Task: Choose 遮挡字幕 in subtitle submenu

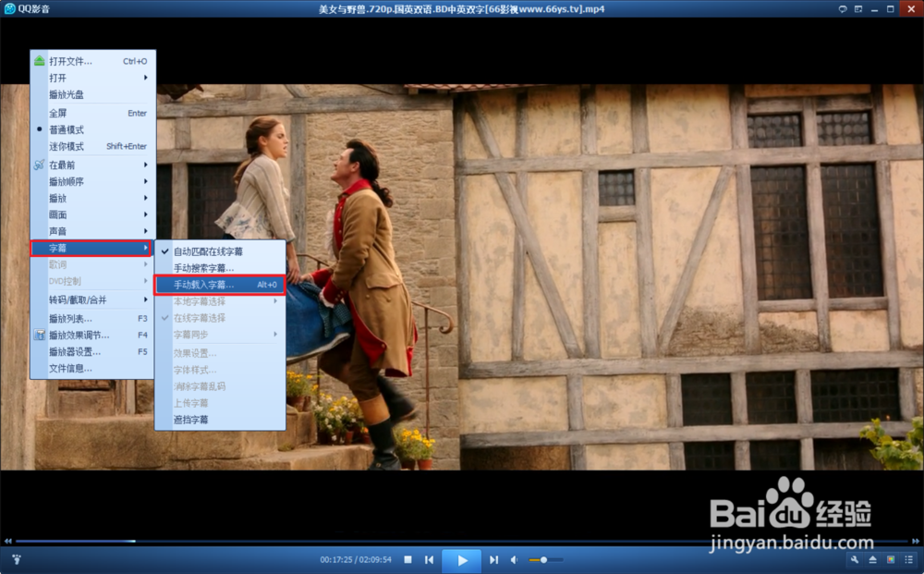Action: 221,420
